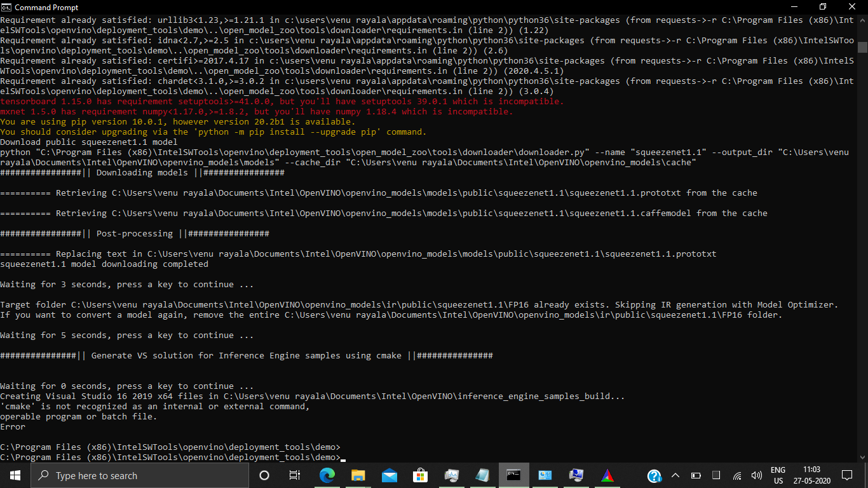Viewport: 868px width, 488px height.
Task: Close the Command Prompt window
Action: coord(853,7)
